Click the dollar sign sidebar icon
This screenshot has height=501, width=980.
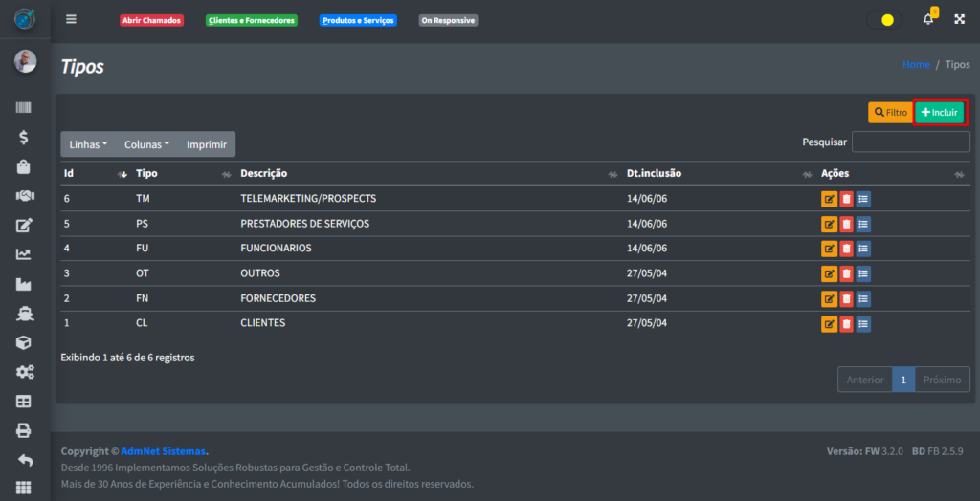[x=24, y=138]
